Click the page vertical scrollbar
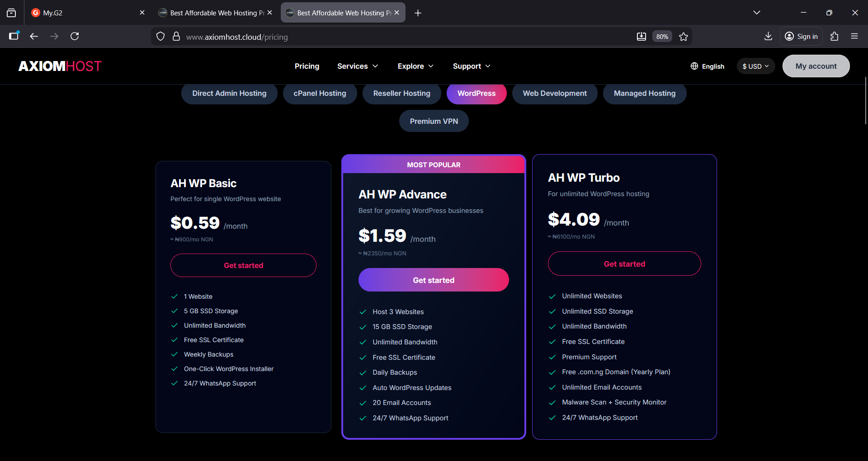This screenshot has height=461, width=868. coord(865,100)
